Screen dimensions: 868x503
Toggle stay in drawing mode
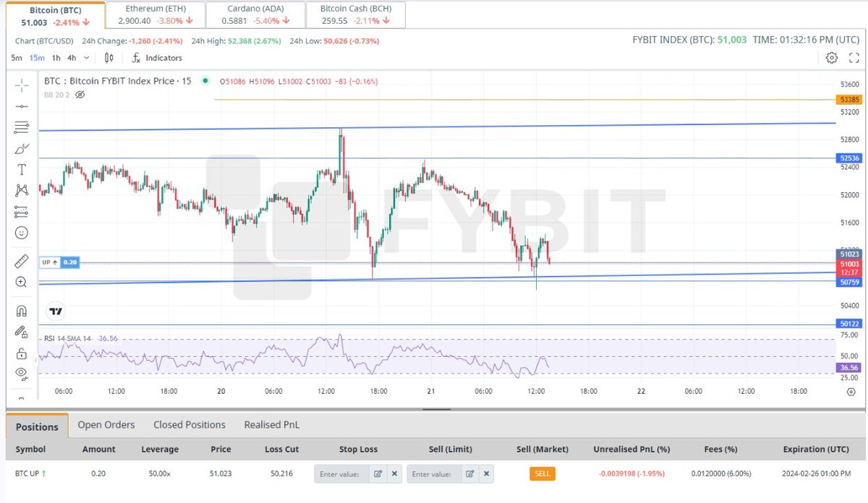[x=22, y=332]
